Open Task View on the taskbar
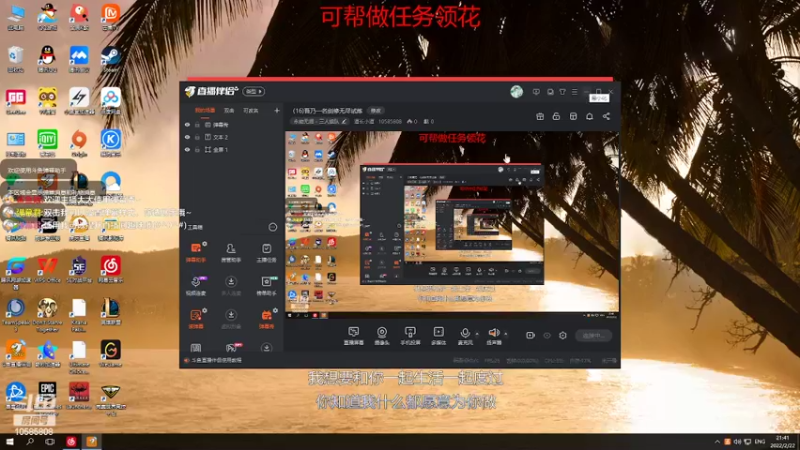 pyautogui.click(x=49, y=442)
